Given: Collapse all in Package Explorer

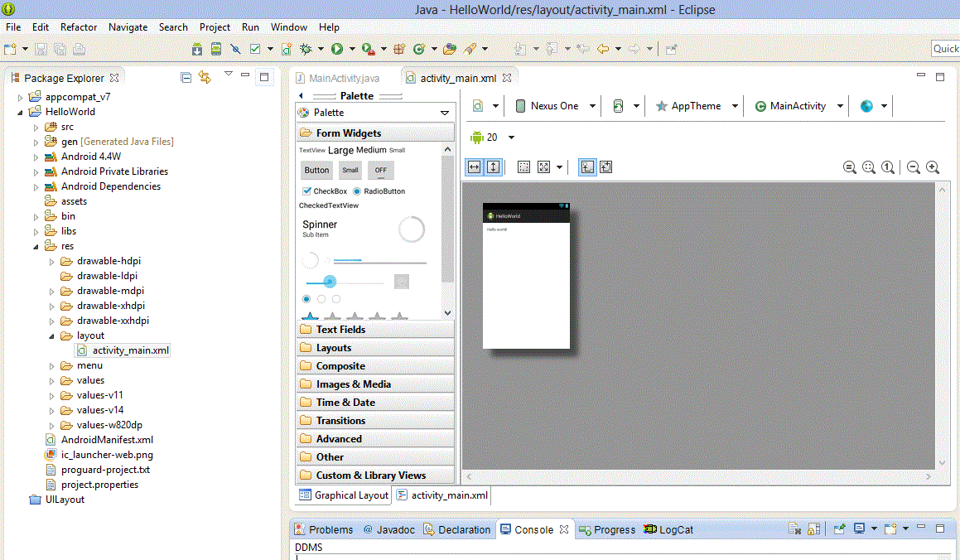Looking at the screenshot, I should click(186, 78).
